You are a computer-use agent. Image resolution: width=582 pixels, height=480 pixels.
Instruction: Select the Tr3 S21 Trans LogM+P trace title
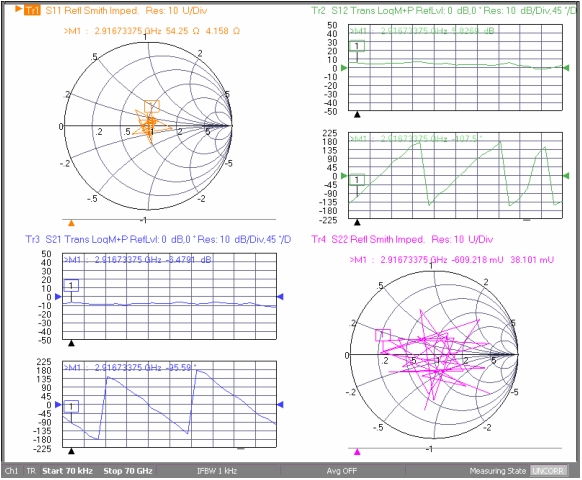158,239
